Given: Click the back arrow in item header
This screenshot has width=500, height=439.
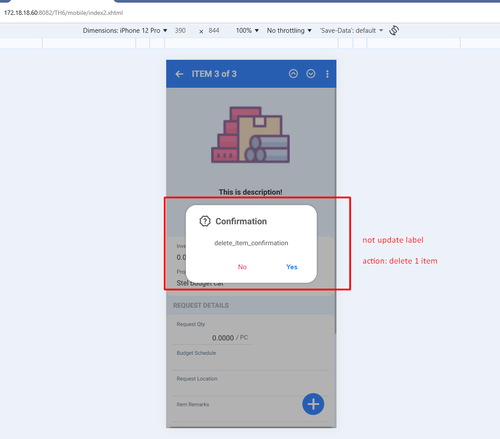Looking at the screenshot, I should [x=179, y=74].
